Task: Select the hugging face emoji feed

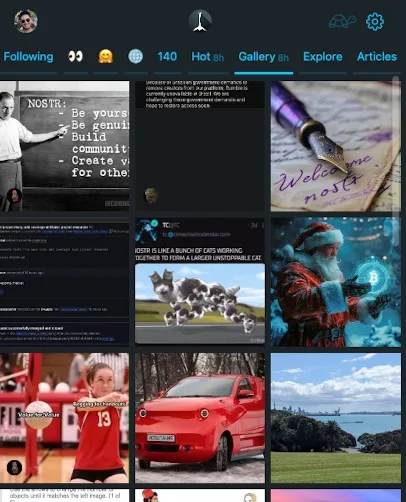Action: (x=106, y=56)
